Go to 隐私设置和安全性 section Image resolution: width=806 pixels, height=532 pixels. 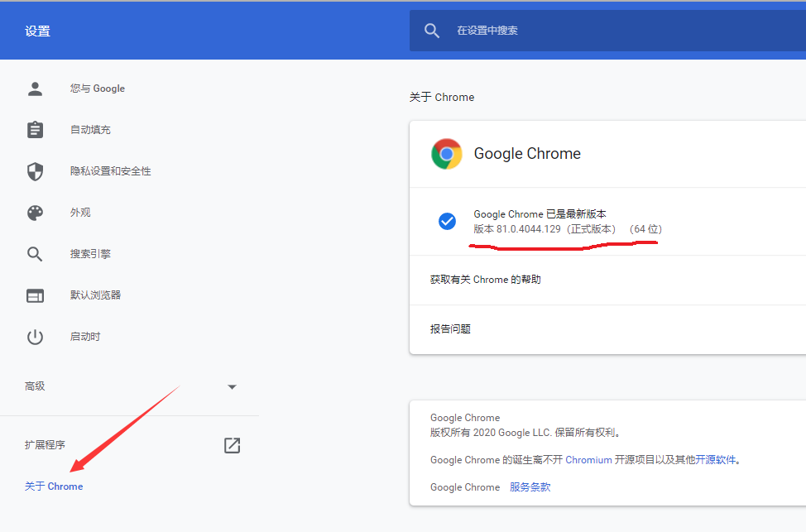click(x=111, y=171)
